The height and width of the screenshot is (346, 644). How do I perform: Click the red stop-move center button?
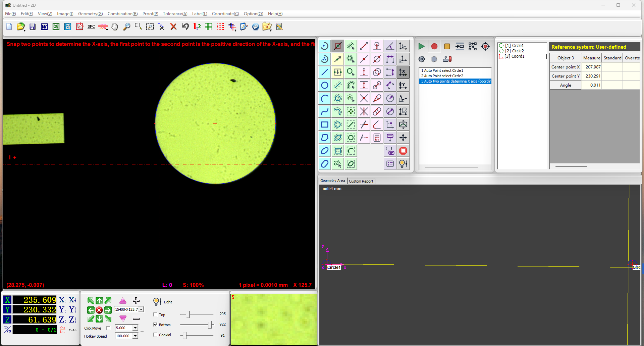(99, 310)
